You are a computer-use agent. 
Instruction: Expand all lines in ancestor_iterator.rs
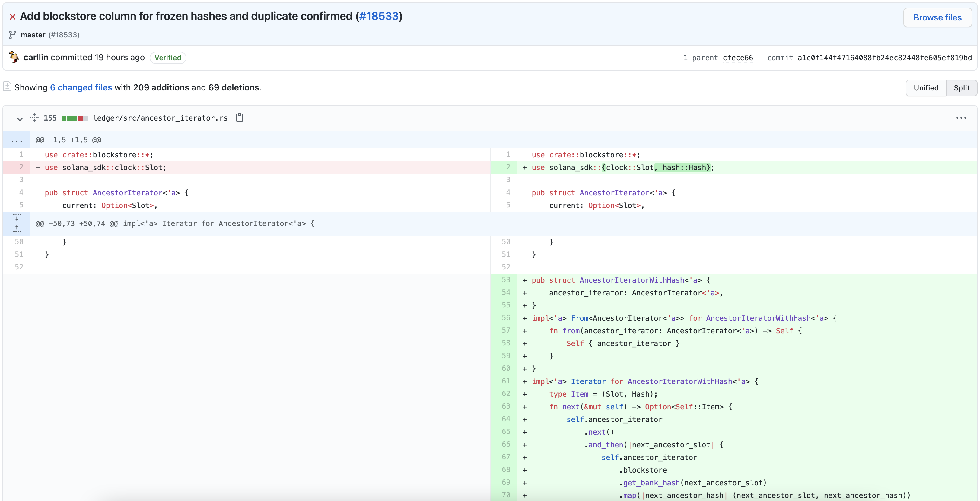pos(34,118)
